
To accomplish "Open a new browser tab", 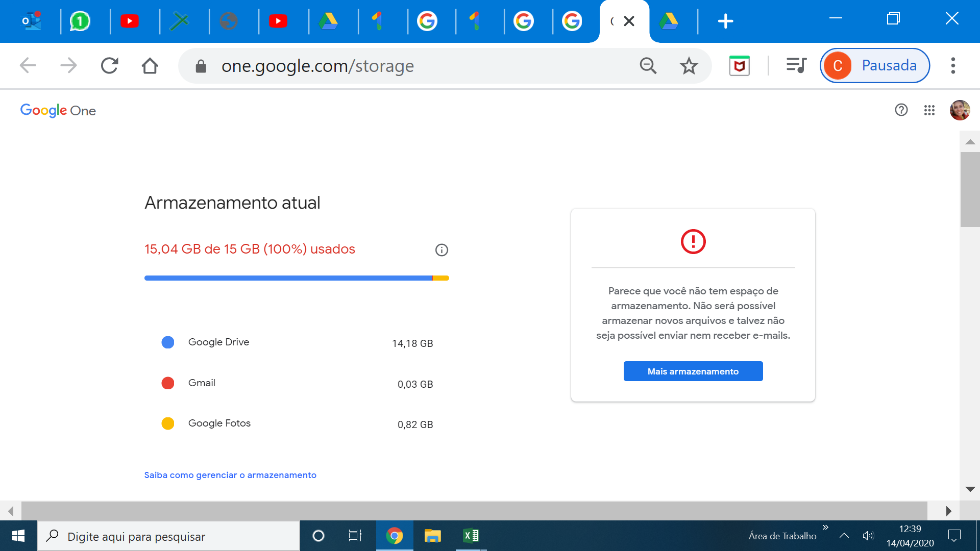I will [x=725, y=21].
